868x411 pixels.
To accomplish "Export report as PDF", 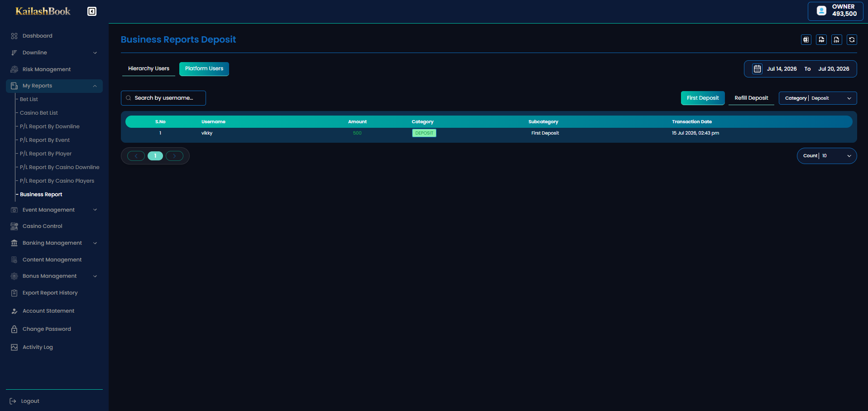I will 821,40.
